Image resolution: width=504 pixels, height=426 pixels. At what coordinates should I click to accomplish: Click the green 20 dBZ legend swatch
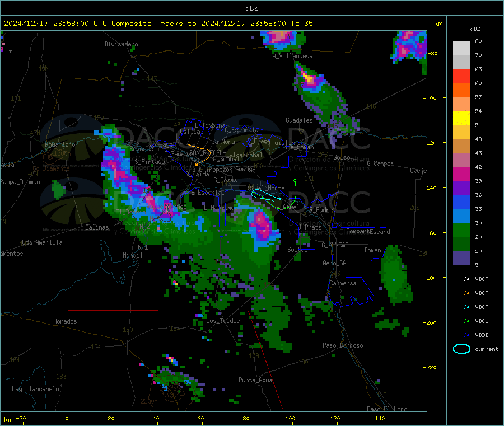pyautogui.click(x=461, y=230)
